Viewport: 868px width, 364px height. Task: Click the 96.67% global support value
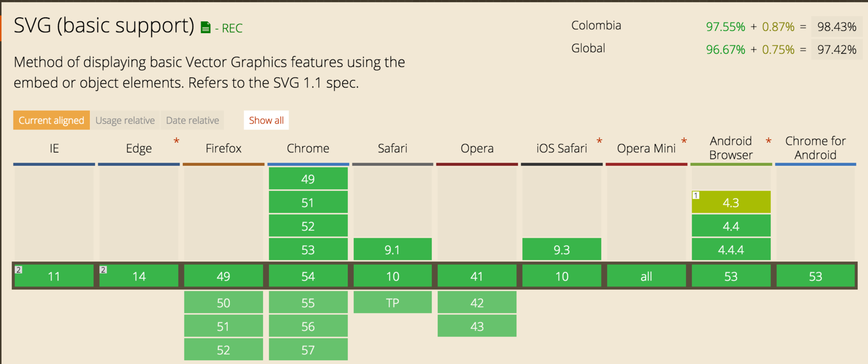726,49
